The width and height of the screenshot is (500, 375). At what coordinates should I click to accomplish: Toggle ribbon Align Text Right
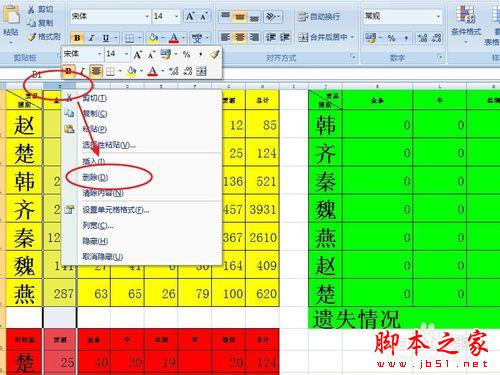[254, 37]
